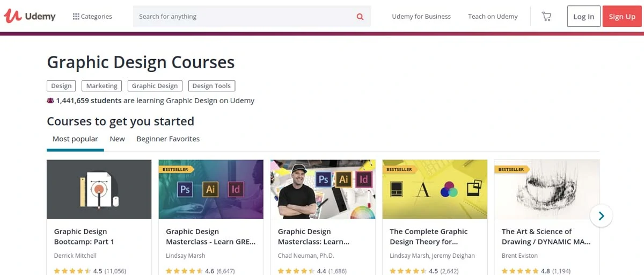The width and height of the screenshot is (644, 275).
Task: Click Bestseller badge on Lindsay Marsh Masterclass
Action: pyautogui.click(x=176, y=170)
